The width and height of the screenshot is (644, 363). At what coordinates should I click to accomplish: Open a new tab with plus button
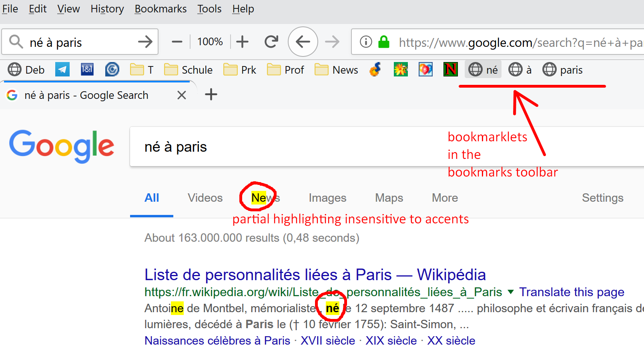point(211,94)
